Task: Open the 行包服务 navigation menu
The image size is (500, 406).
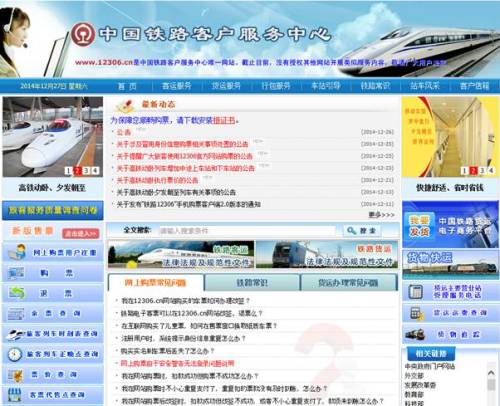Action: (x=276, y=86)
